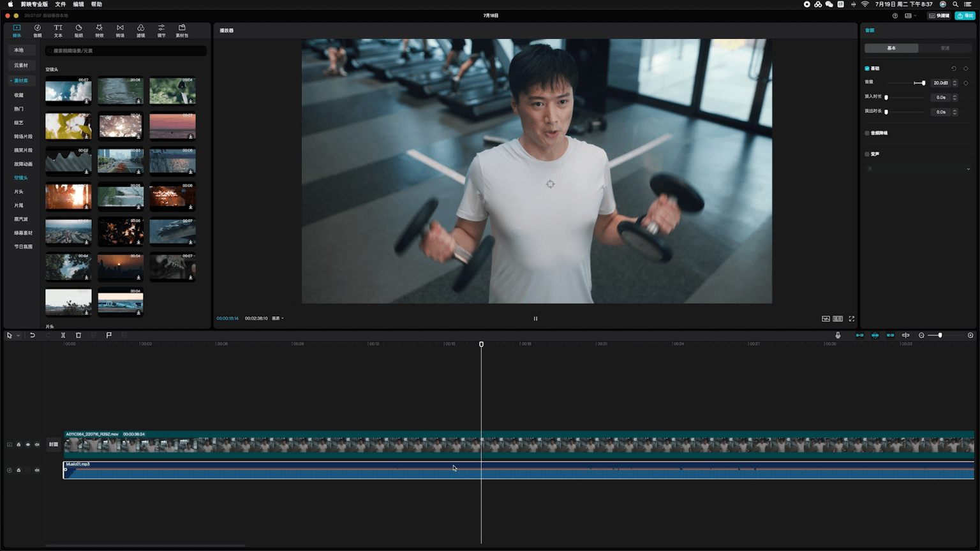Hide the video track with eye icon
Screen dimensions: 980x551
point(28,444)
